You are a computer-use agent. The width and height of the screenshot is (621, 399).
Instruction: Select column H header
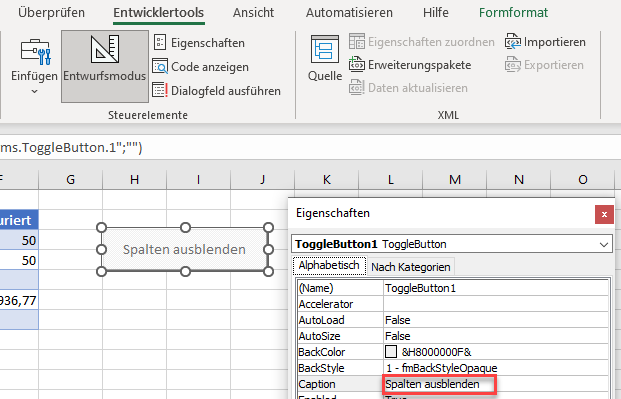coord(135,179)
